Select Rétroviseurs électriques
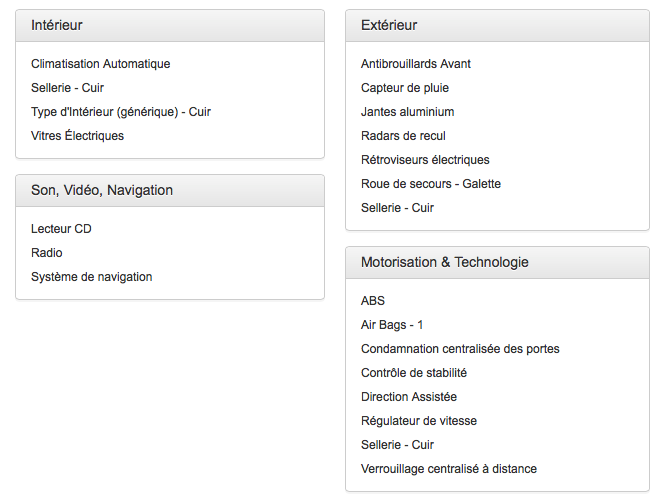 425,160
